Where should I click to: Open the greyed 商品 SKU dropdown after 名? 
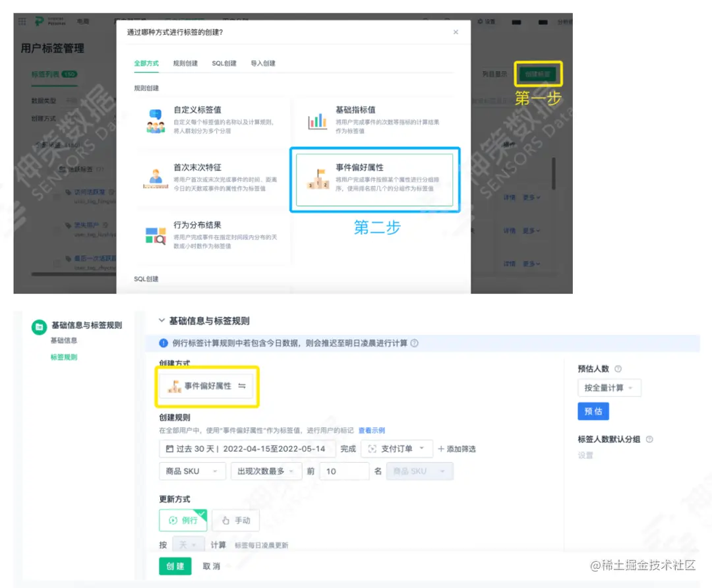(x=419, y=471)
